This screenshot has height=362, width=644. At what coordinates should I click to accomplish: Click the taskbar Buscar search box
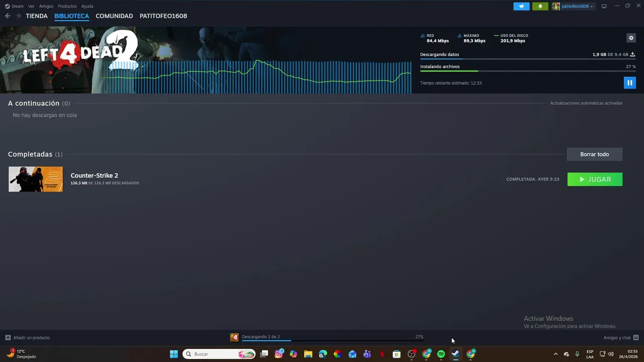click(x=219, y=354)
